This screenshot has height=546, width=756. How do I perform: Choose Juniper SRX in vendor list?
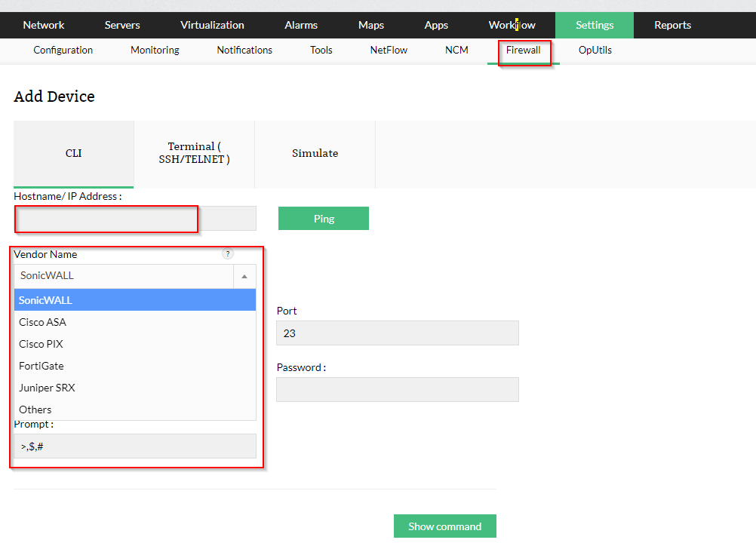tap(135, 388)
